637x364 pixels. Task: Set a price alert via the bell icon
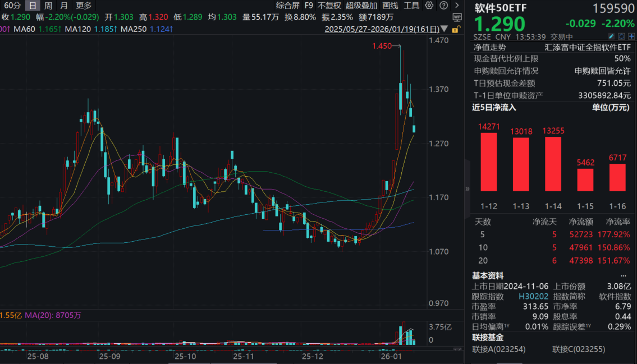point(621,36)
